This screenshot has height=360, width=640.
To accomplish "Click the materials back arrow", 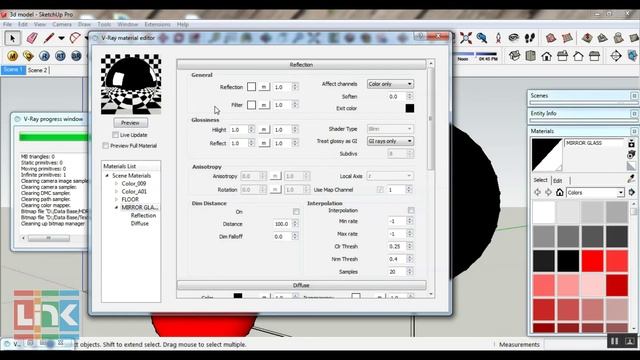I will 538,192.
